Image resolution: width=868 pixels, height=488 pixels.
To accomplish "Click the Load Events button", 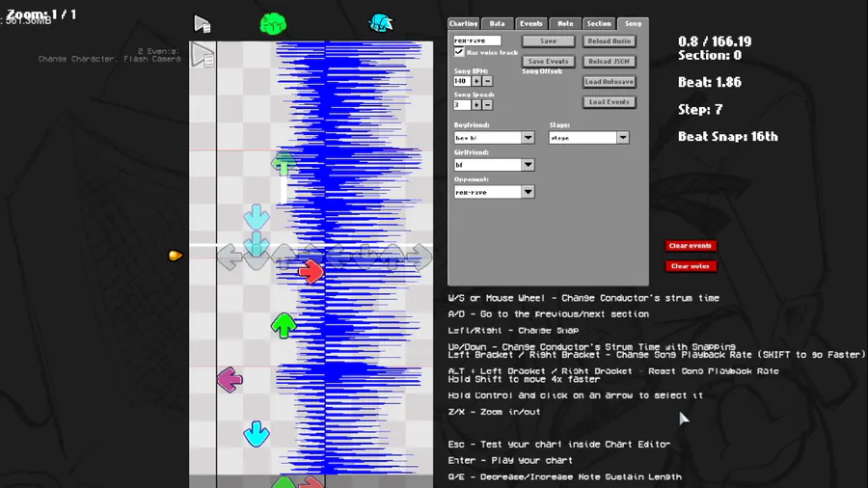I will [x=609, y=102].
